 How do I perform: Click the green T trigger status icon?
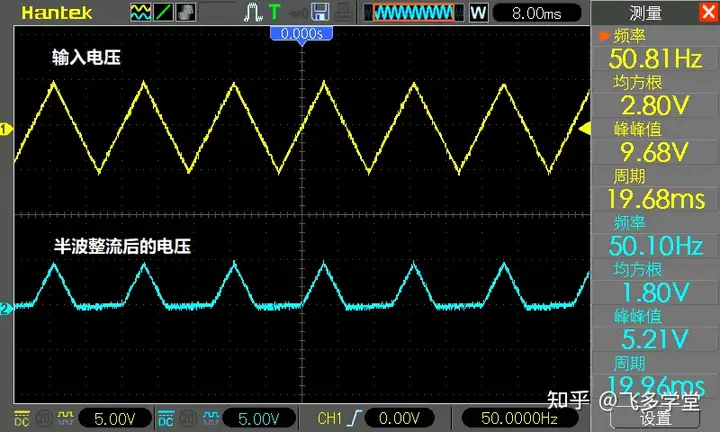pyautogui.click(x=274, y=12)
